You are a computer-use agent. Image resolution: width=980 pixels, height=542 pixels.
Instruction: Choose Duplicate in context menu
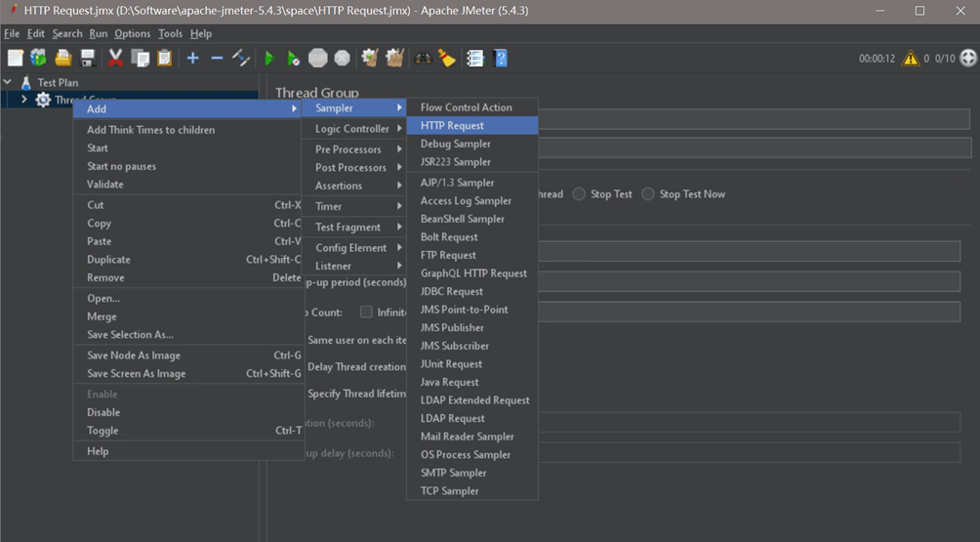[187, 260]
